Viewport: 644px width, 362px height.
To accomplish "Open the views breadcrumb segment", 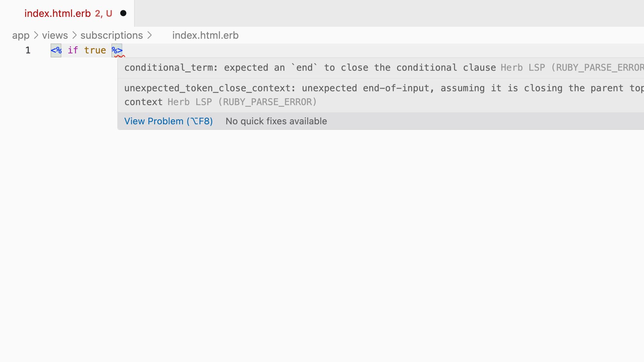I will tap(55, 36).
